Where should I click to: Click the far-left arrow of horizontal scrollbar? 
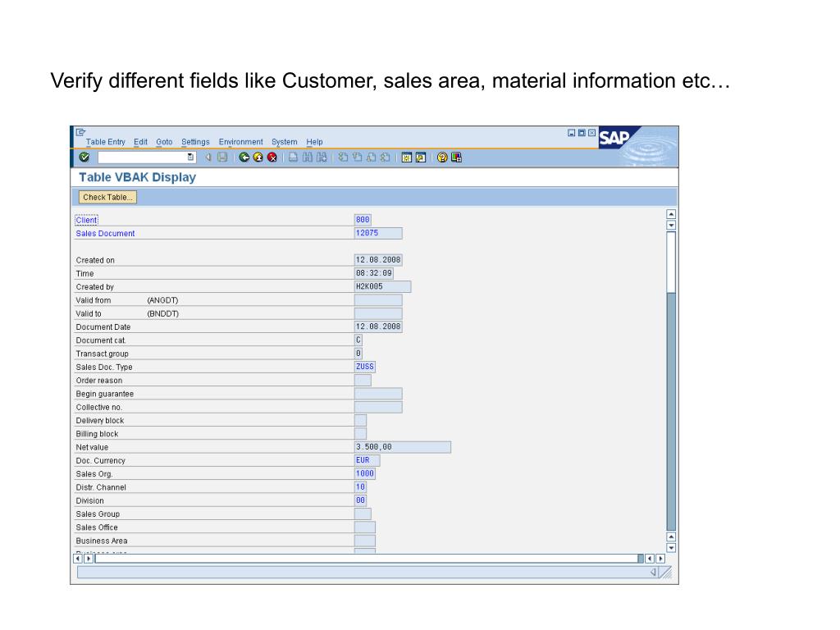[x=78, y=559]
